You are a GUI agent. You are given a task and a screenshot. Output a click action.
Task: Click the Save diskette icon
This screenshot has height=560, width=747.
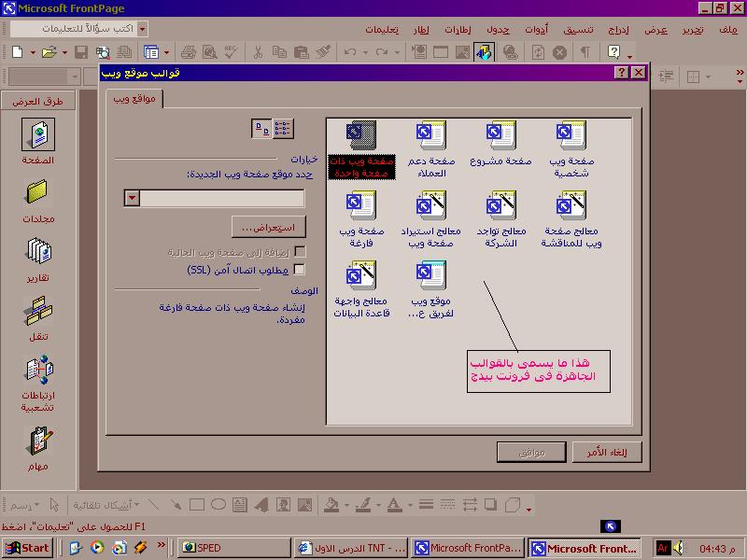click(x=81, y=52)
